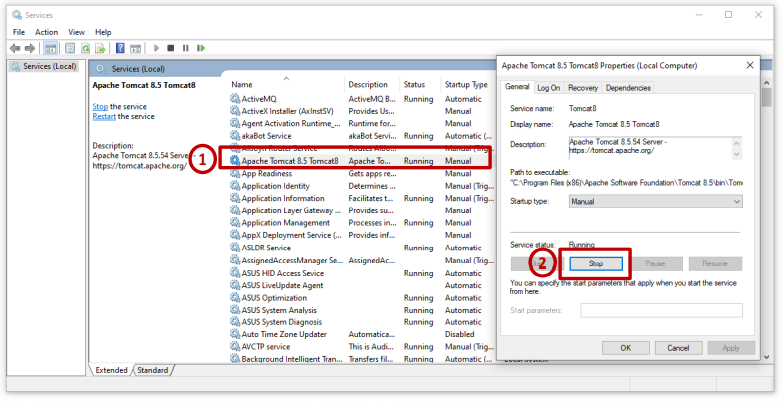Select the AppX Deployment Service row

361,235
